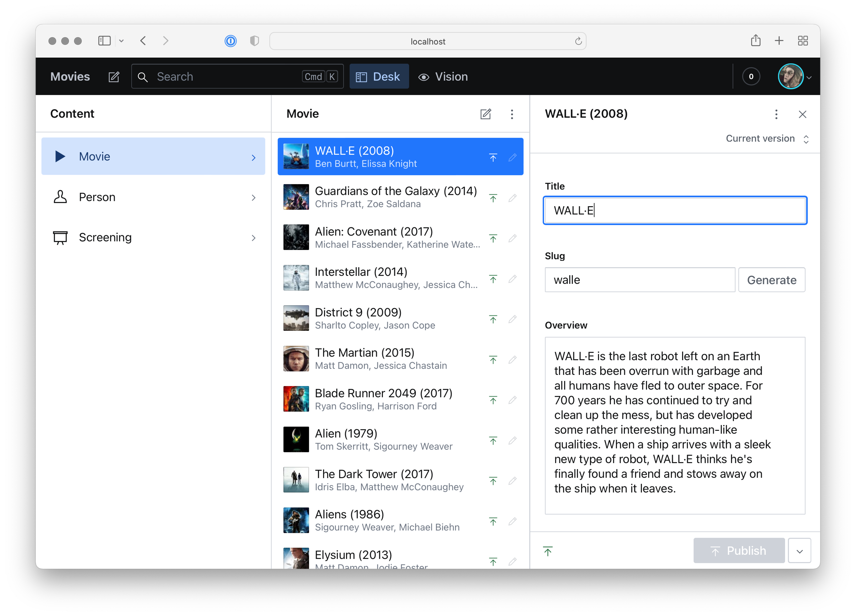856x616 pixels.
Task: Select the Desk tool tab
Action: point(379,77)
